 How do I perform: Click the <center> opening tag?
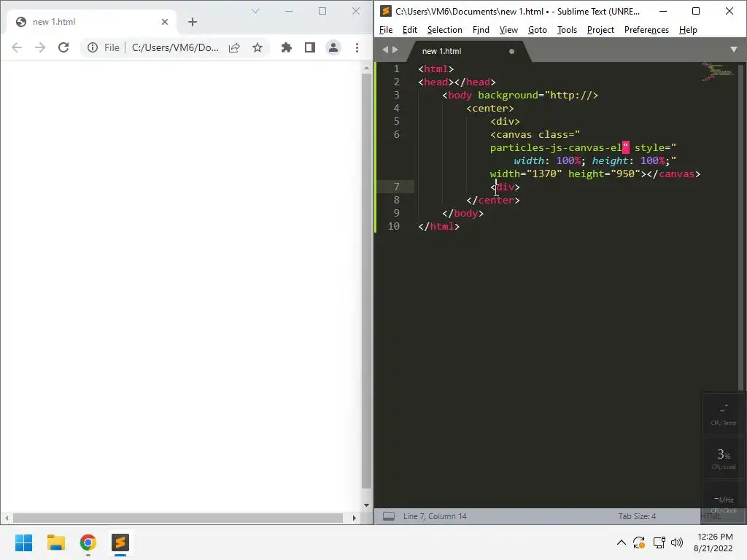[x=490, y=109]
